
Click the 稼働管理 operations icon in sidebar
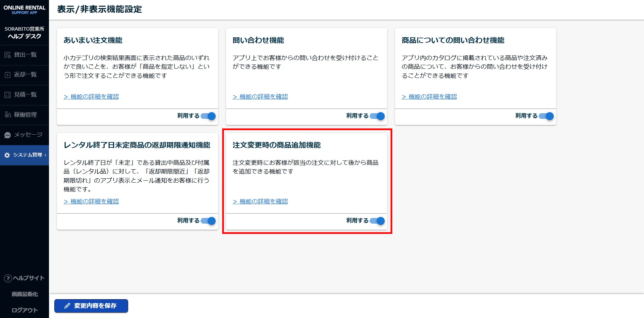pyautogui.click(x=7, y=115)
